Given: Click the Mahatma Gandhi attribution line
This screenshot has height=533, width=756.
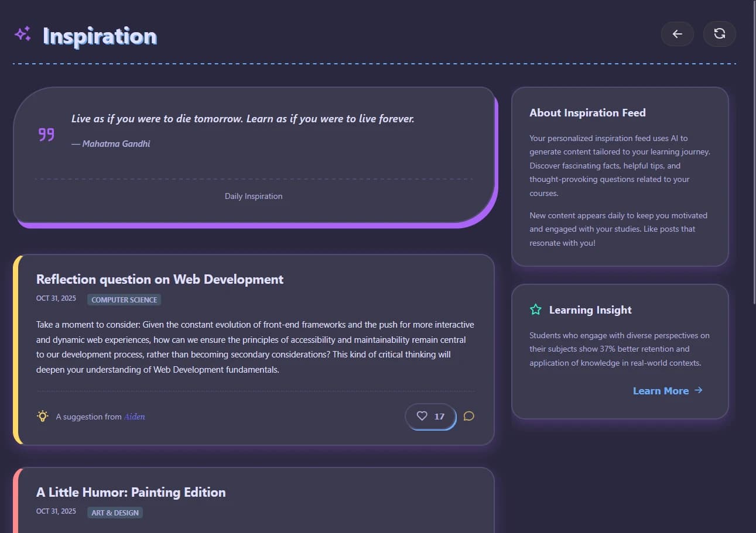Looking at the screenshot, I should [x=111, y=143].
